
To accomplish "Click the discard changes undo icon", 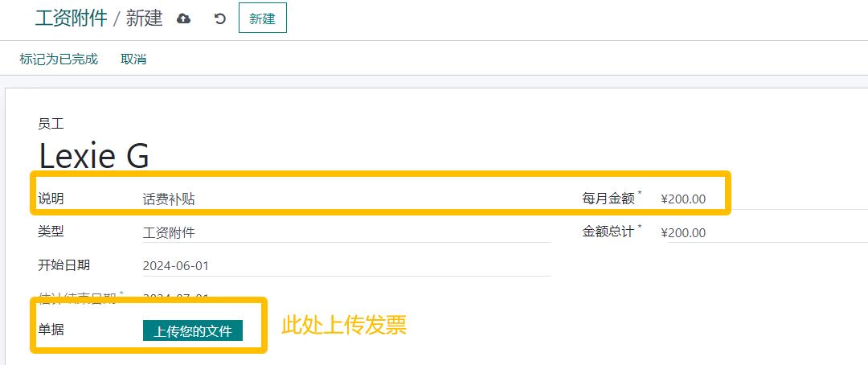I will tap(219, 18).
